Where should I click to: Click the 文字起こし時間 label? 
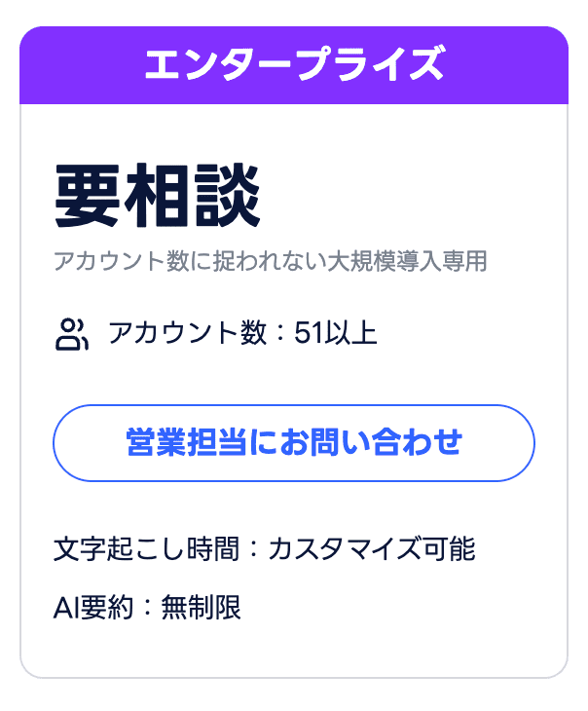coord(146,549)
